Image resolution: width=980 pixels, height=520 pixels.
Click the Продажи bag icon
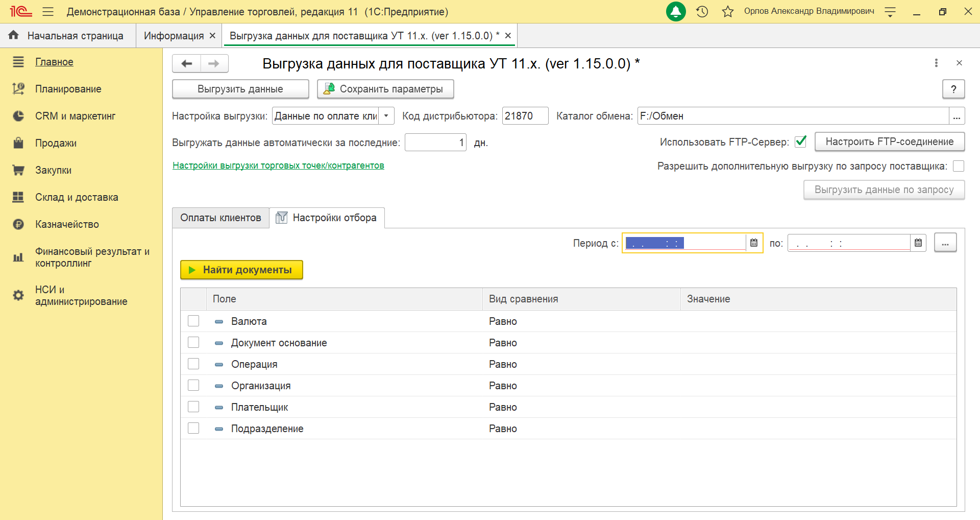click(x=18, y=143)
